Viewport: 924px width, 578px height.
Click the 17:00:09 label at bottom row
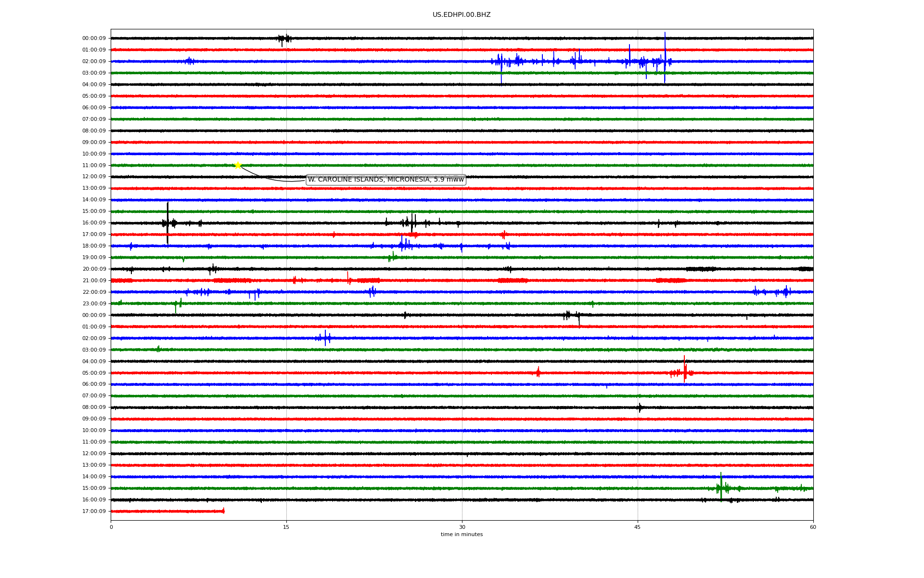click(94, 512)
